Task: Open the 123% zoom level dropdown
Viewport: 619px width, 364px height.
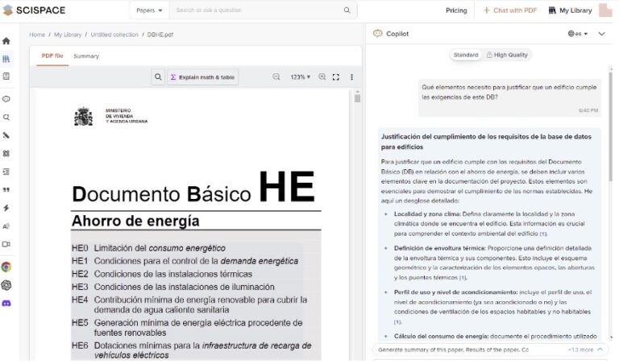Action: 301,77
